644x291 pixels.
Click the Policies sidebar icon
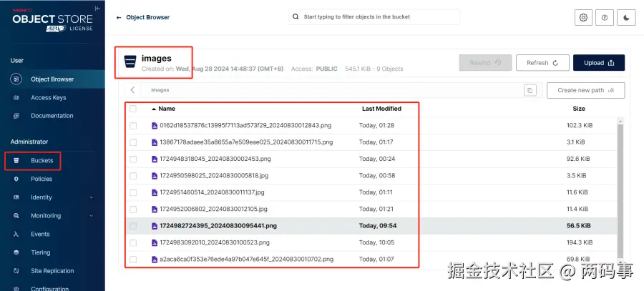(16, 179)
